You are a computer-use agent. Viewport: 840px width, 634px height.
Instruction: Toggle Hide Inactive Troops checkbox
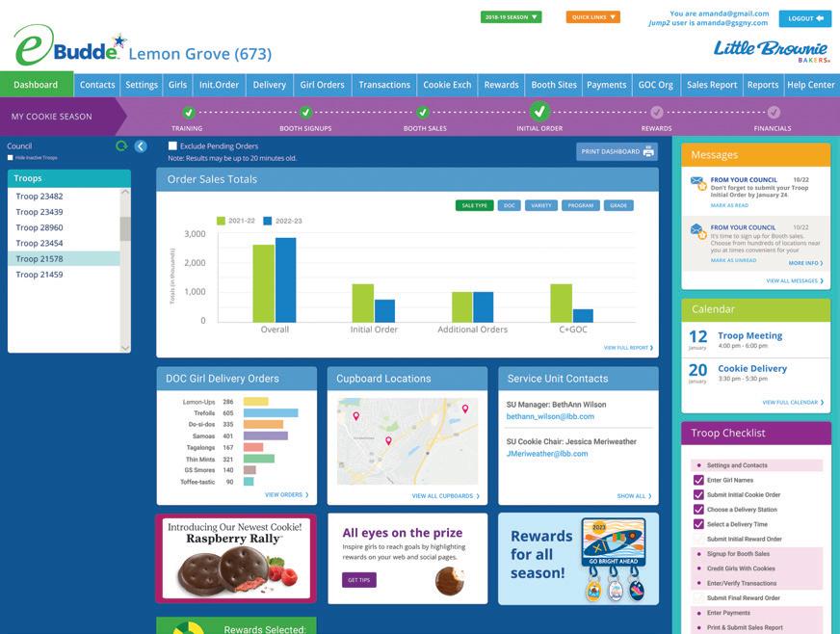point(11,158)
